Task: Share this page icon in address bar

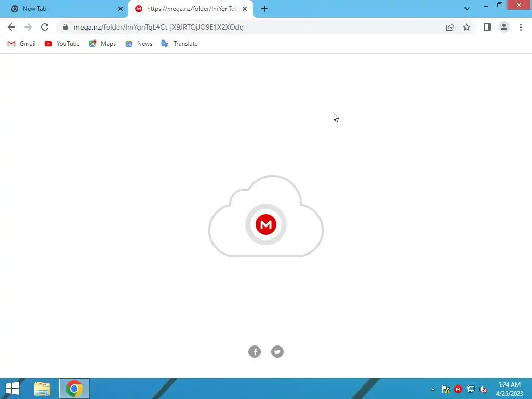Action: [450, 27]
